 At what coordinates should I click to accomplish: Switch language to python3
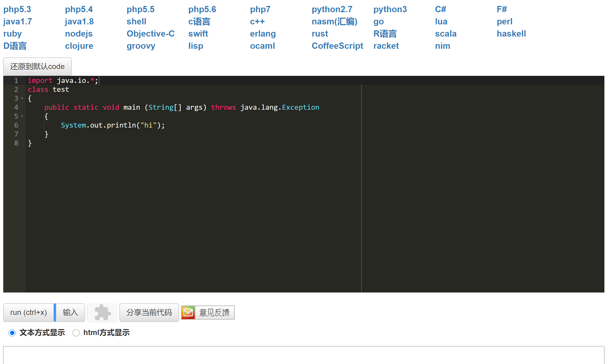click(x=390, y=9)
